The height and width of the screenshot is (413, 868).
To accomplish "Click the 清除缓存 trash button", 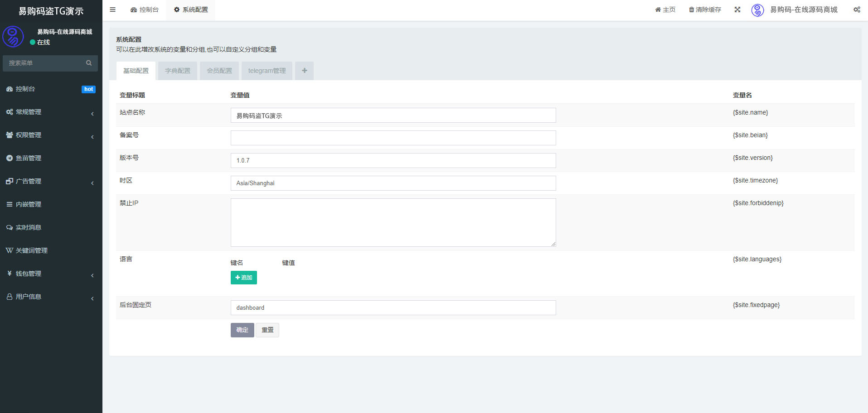I will (x=705, y=10).
